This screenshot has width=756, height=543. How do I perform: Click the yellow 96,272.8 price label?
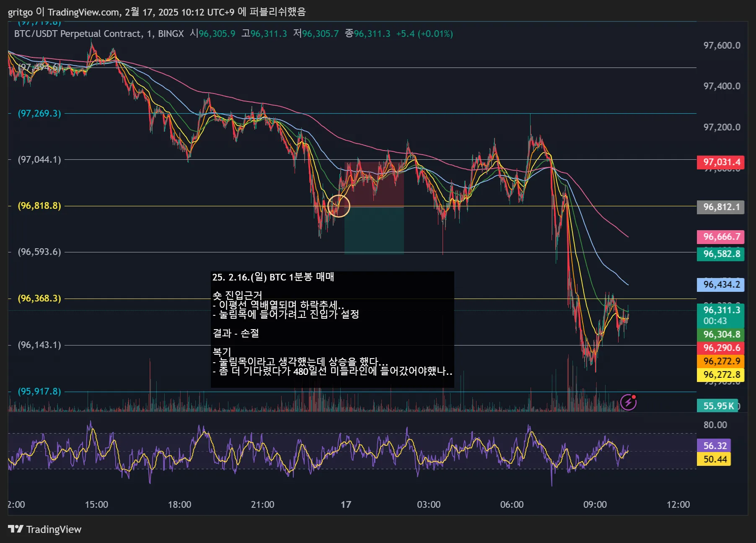[x=721, y=375]
